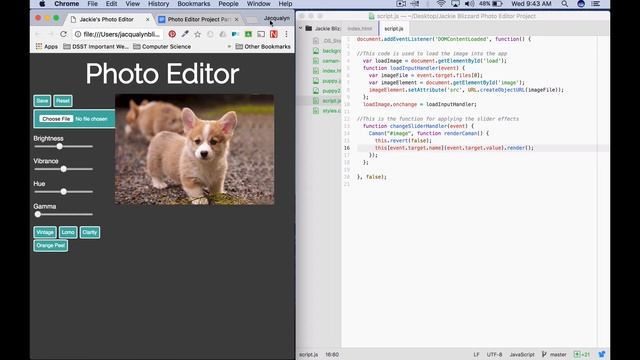Open the Chrome three-dot menu
The height and width of the screenshot is (360, 640).
[287, 34]
